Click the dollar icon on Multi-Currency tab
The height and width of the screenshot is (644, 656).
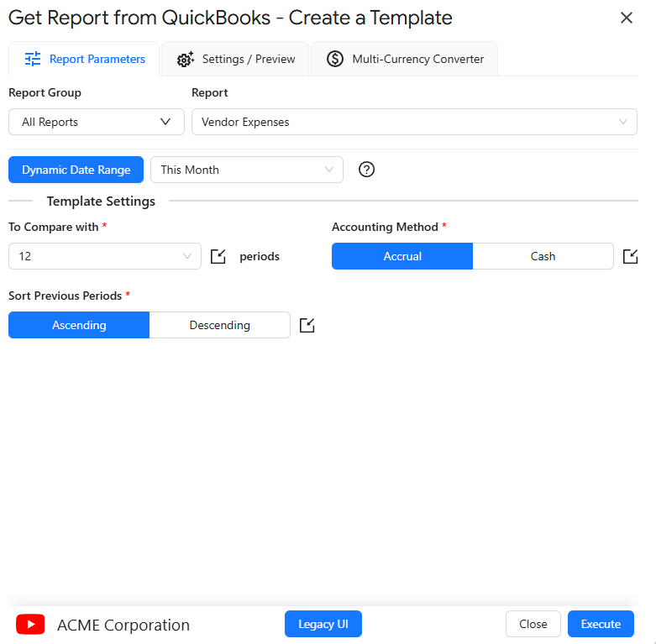[x=335, y=59]
